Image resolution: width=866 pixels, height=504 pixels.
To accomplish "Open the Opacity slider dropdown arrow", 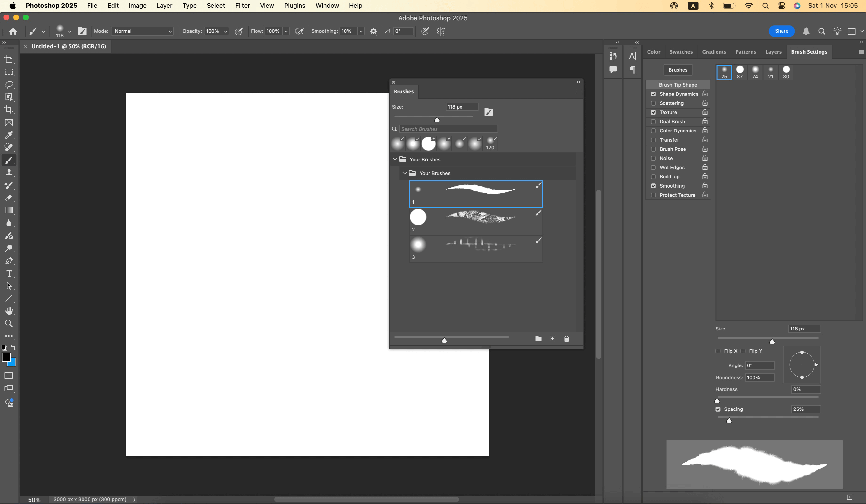I will point(226,31).
